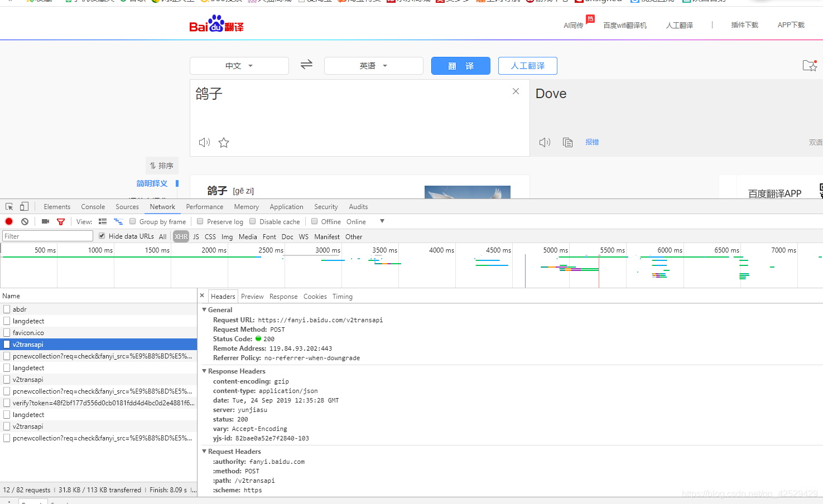Open the Console tab
Viewport: 823px width, 504px height.
(93, 206)
